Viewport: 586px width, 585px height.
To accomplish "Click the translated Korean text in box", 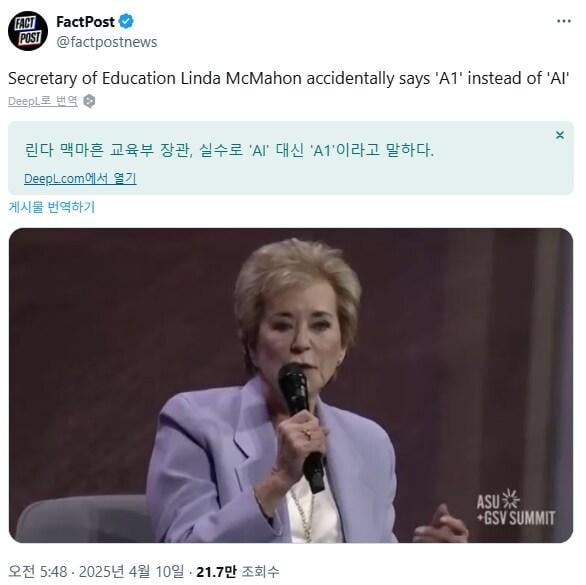I will (x=229, y=150).
